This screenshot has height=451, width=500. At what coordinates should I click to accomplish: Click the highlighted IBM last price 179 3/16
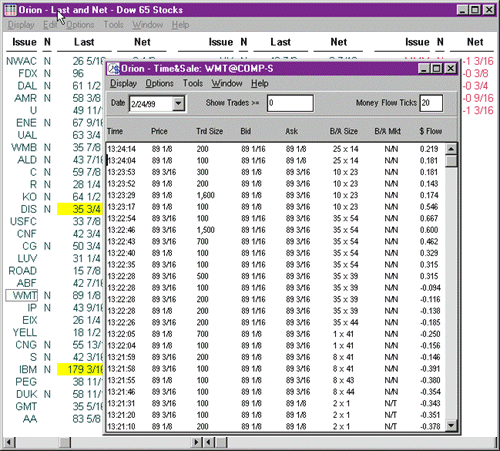[80, 369]
